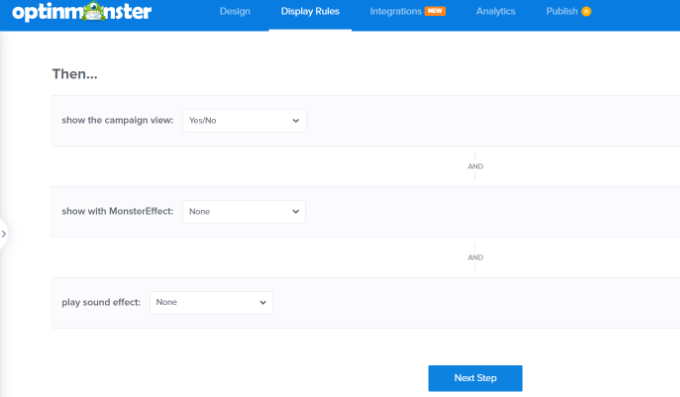Select the Display Rules tab

[x=310, y=11]
